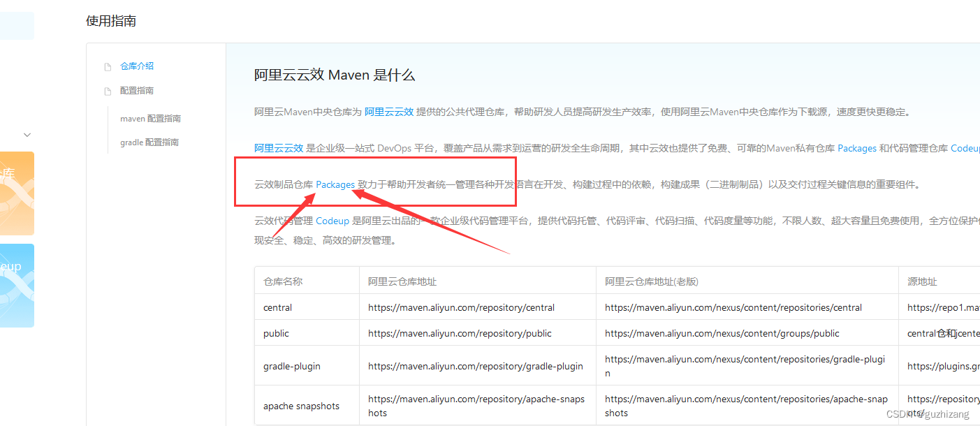Select 配置指南 in the sidebar navigation
The height and width of the screenshot is (426, 980).
point(137,90)
